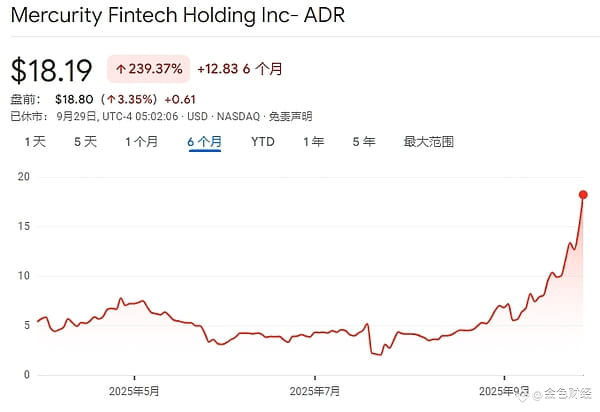
Task: Click the up arrow in percentage badge
Action: pos(121,69)
